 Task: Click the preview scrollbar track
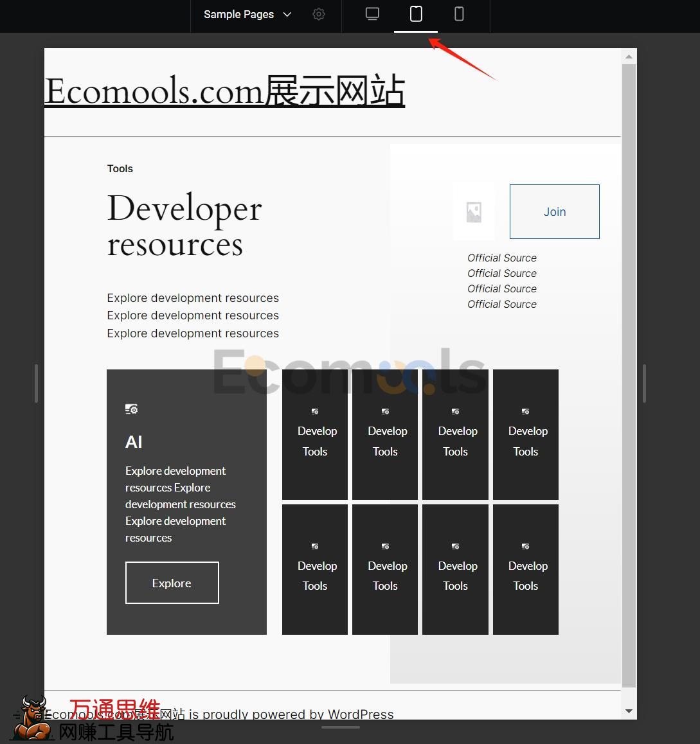pos(629,385)
